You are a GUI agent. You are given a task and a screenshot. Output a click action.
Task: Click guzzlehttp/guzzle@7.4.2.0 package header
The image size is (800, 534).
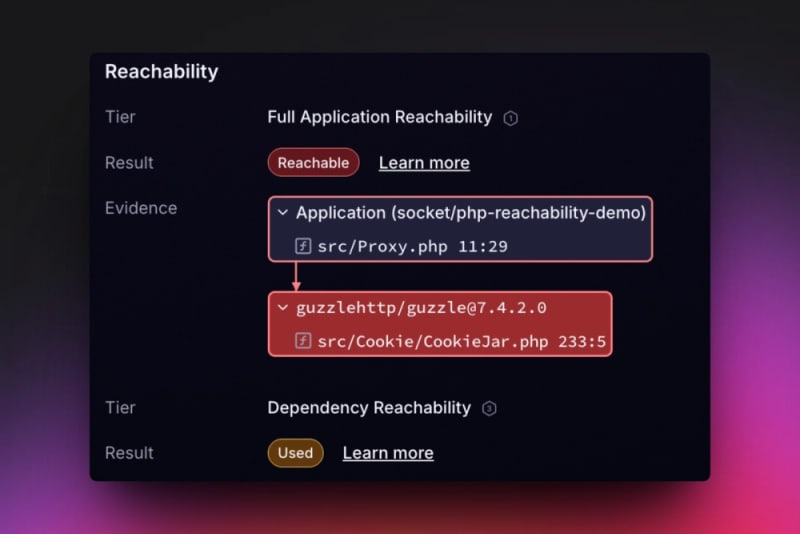pos(421,308)
